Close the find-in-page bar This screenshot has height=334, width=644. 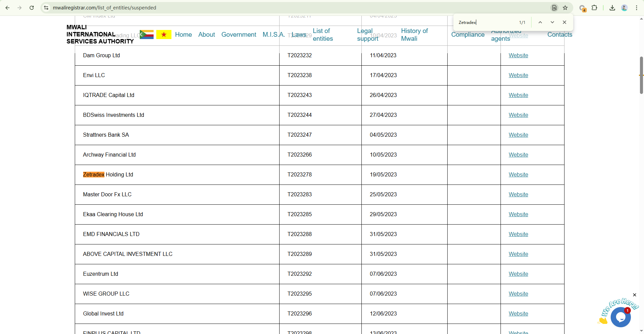tap(565, 22)
